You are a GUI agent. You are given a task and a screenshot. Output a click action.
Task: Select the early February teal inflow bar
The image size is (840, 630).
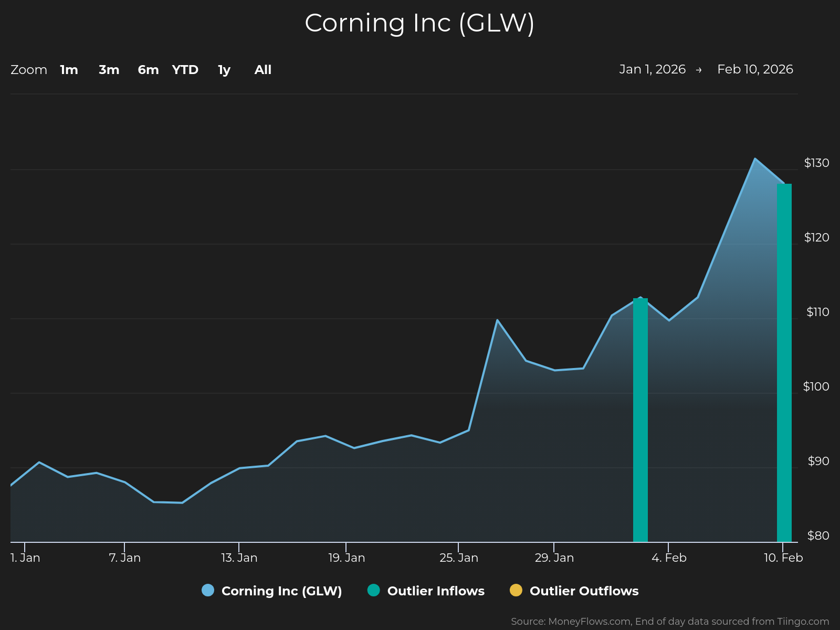[x=640, y=420]
